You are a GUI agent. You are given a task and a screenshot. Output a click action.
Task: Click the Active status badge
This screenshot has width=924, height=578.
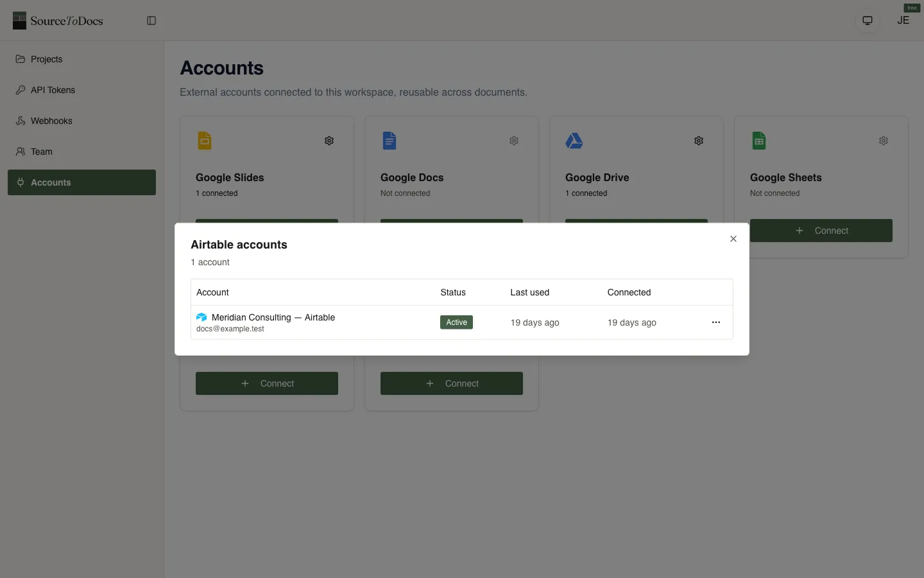pos(456,322)
